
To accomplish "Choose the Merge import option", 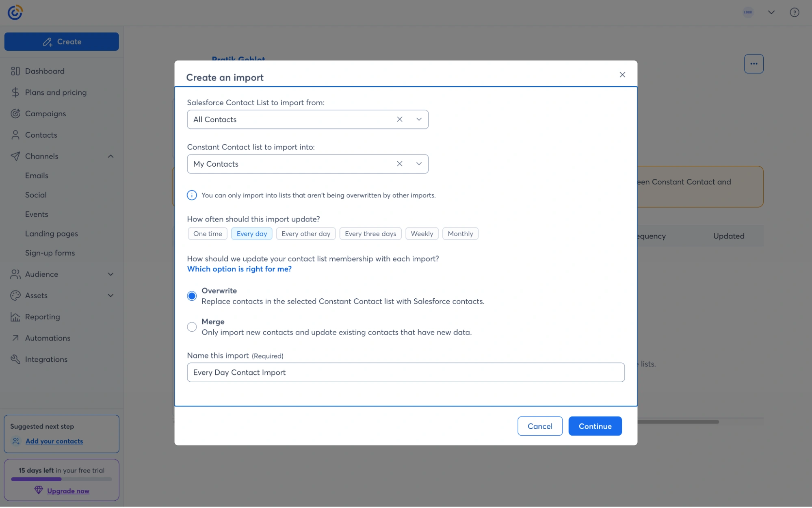I will (192, 327).
